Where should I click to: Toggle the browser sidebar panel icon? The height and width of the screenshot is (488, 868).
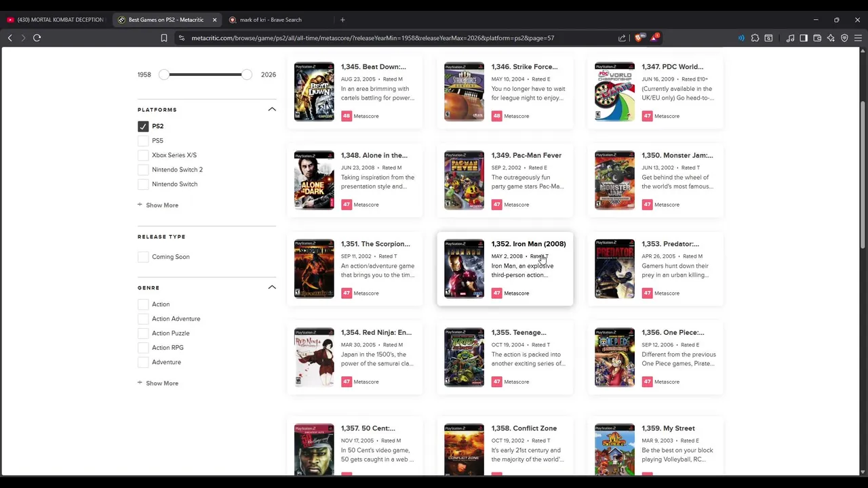[x=804, y=38]
